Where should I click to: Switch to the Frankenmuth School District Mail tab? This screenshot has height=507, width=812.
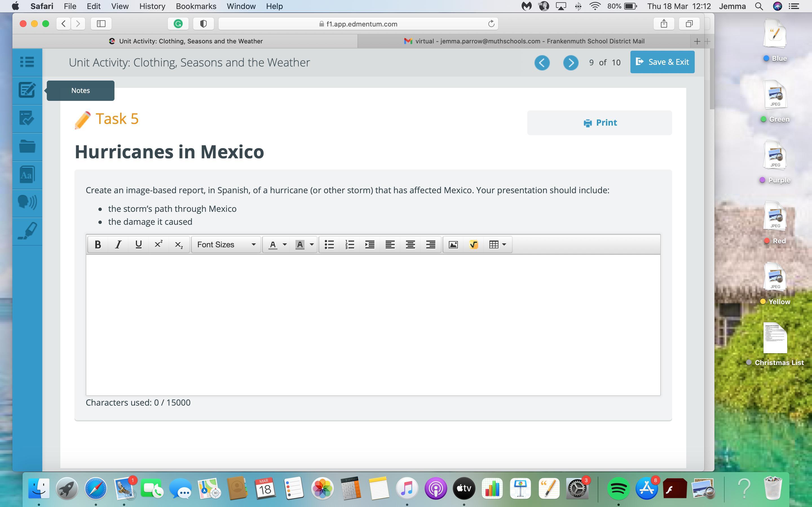[525, 41]
